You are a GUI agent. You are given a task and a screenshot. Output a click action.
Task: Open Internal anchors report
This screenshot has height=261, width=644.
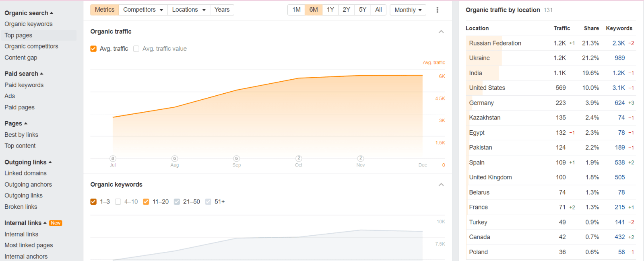click(x=26, y=257)
